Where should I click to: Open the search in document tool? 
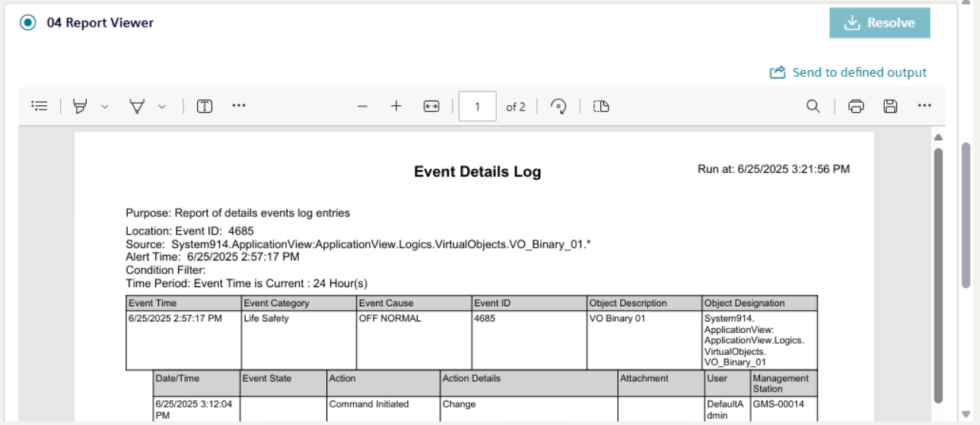point(813,107)
